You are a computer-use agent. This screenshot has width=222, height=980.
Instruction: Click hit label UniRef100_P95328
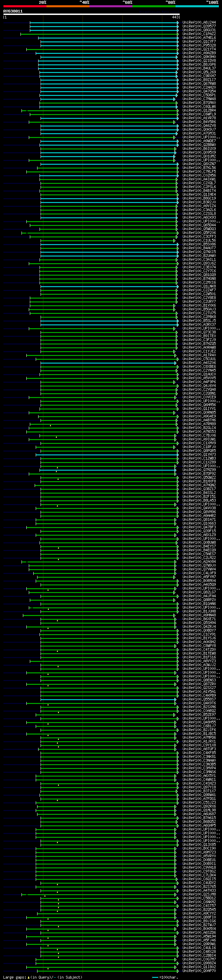pyautogui.click(x=199, y=45)
